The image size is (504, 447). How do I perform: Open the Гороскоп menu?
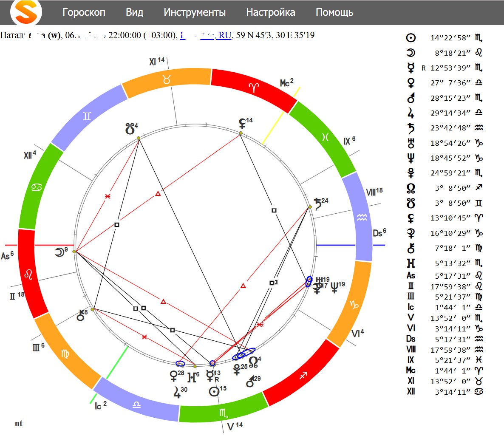[84, 12]
